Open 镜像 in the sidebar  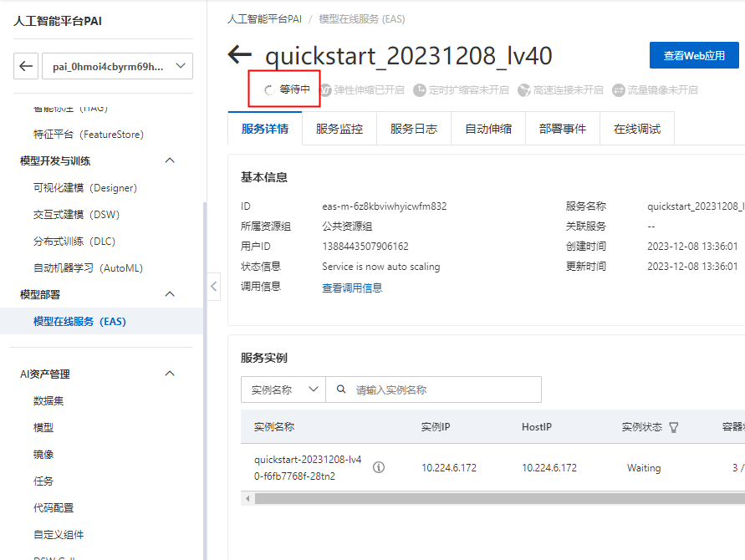[x=43, y=454]
